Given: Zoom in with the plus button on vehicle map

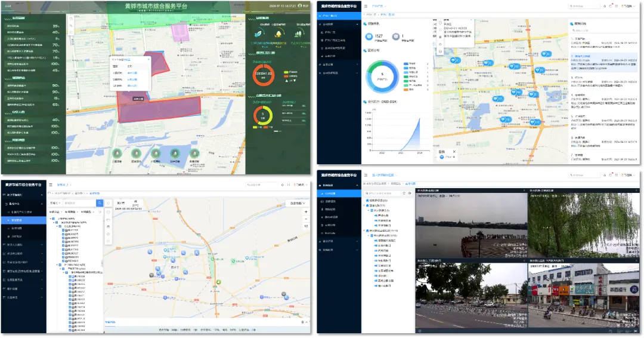Looking at the screenshot, I should click(306, 212).
